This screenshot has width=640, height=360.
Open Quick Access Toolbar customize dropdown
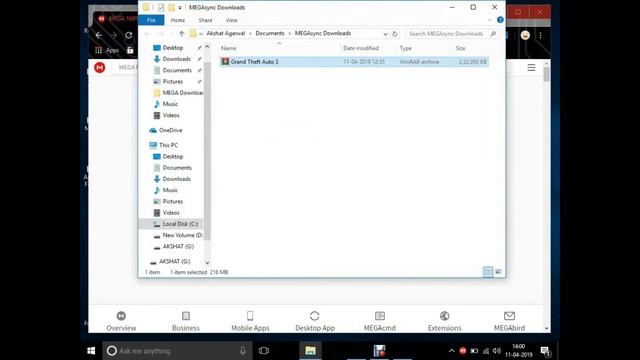pyautogui.click(x=180, y=8)
